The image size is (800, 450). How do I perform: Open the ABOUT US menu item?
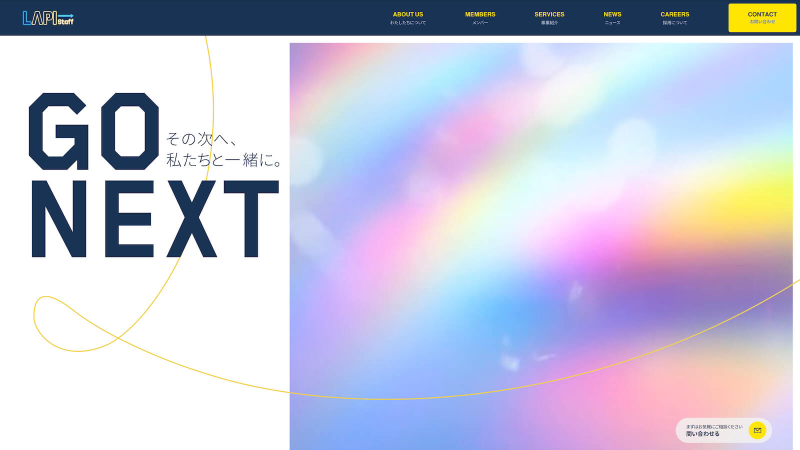(x=408, y=14)
